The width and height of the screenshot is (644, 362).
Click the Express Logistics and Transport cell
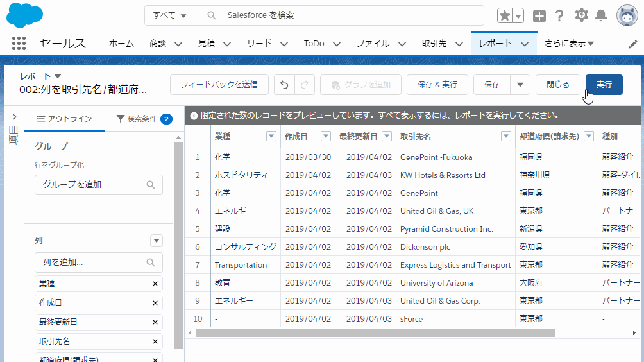click(455, 265)
